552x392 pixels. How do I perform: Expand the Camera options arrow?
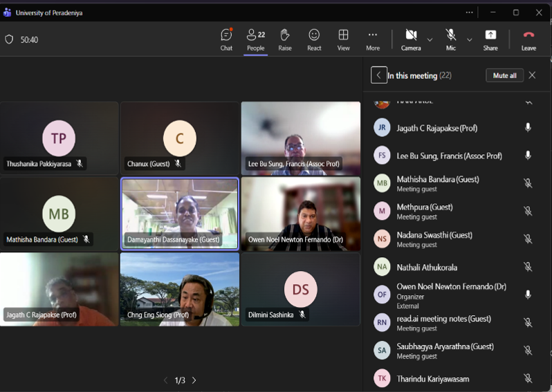[430, 40]
